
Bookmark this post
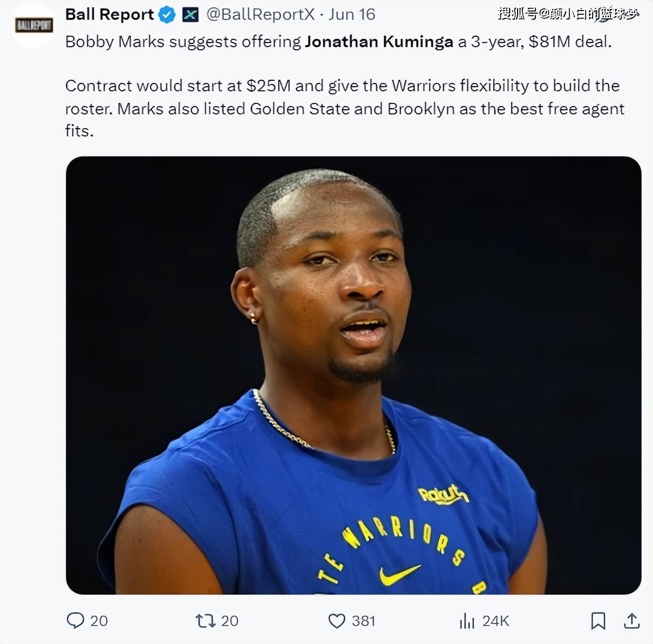click(598, 621)
